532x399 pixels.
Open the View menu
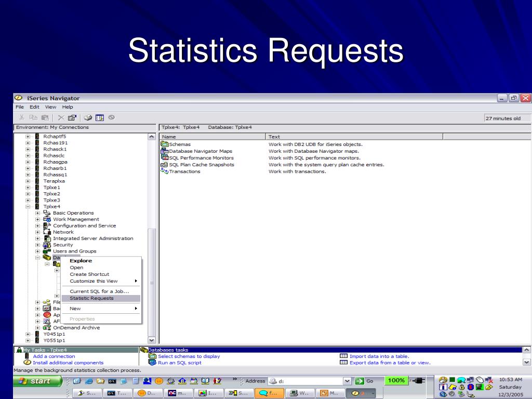point(50,107)
